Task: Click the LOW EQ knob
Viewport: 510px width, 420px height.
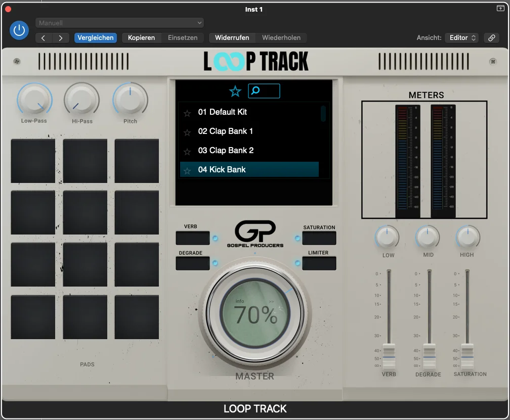Action: click(x=387, y=238)
